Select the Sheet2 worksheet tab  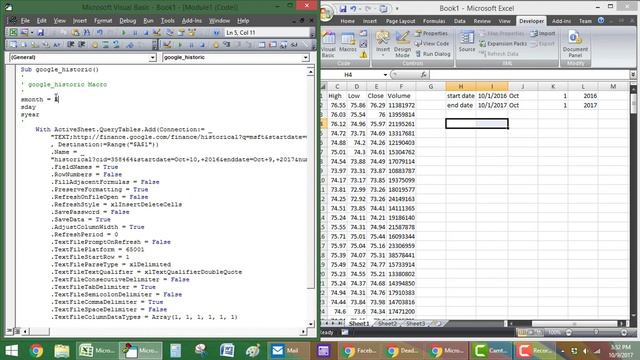point(387,323)
